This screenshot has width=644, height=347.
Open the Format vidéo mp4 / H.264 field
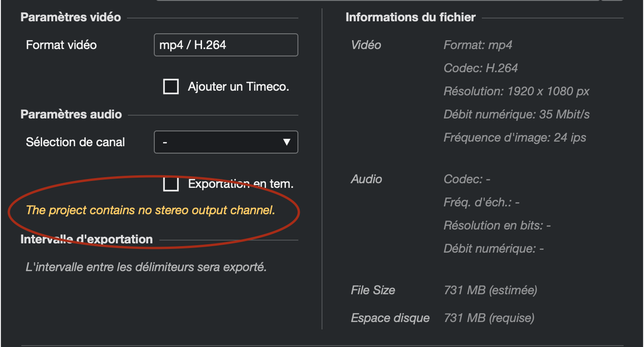[226, 45]
